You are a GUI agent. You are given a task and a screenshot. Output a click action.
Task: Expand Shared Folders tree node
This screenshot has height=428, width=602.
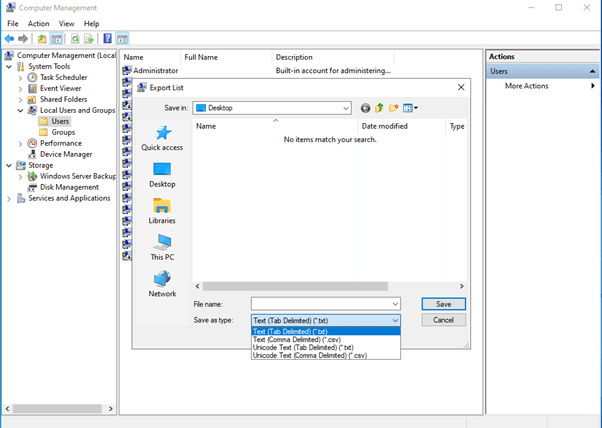(20, 100)
